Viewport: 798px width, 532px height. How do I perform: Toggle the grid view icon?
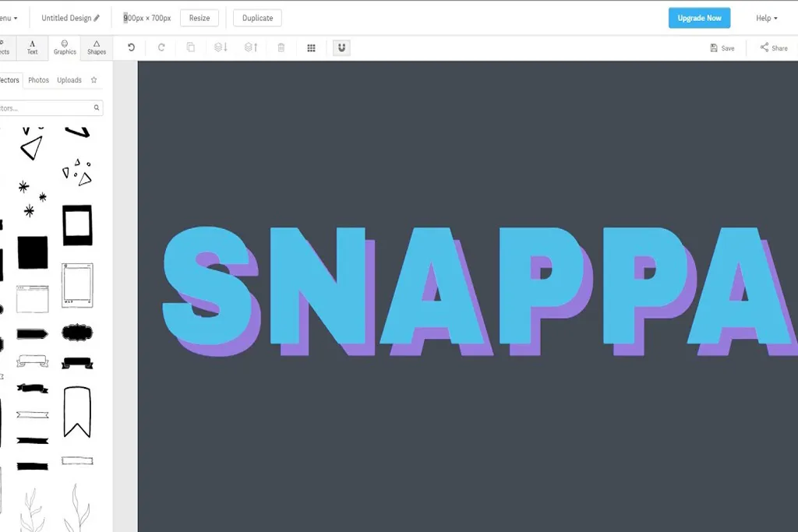311,48
